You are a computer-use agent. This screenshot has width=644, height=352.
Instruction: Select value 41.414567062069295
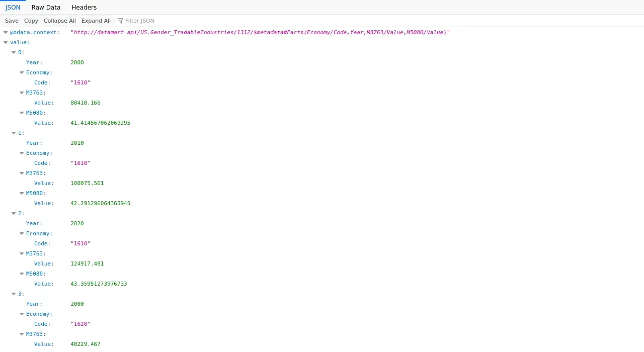[101, 123]
